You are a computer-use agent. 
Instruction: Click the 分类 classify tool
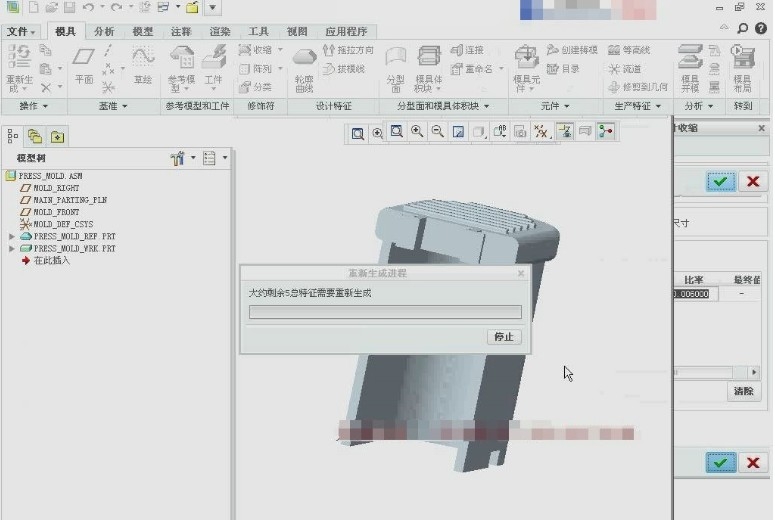click(x=255, y=87)
